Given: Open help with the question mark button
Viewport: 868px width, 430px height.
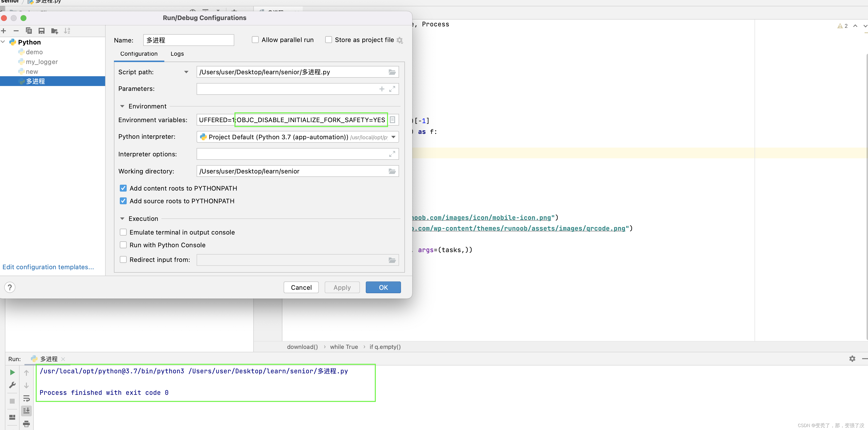Looking at the screenshot, I should click(10, 287).
